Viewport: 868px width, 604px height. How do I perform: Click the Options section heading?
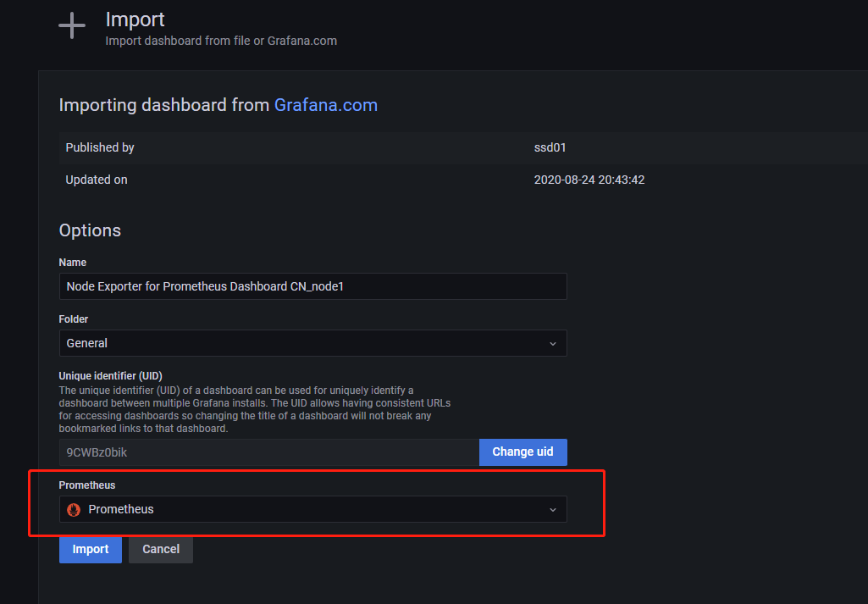pos(90,230)
